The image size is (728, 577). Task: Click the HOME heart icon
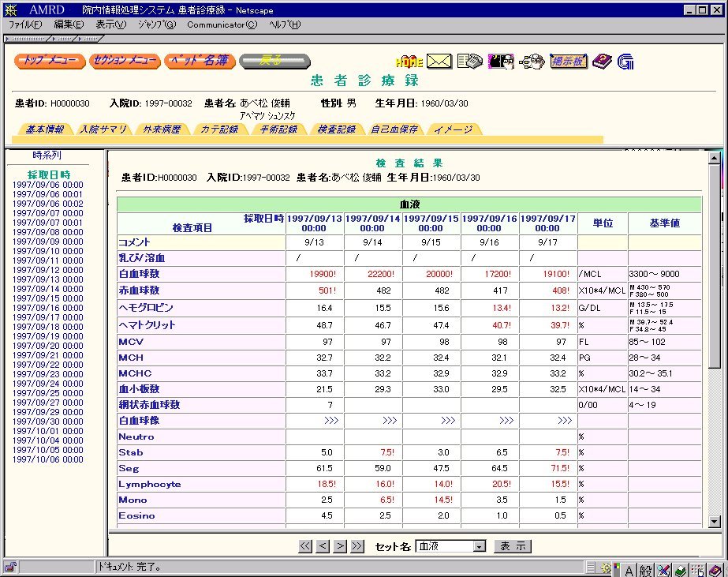click(409, 62)
